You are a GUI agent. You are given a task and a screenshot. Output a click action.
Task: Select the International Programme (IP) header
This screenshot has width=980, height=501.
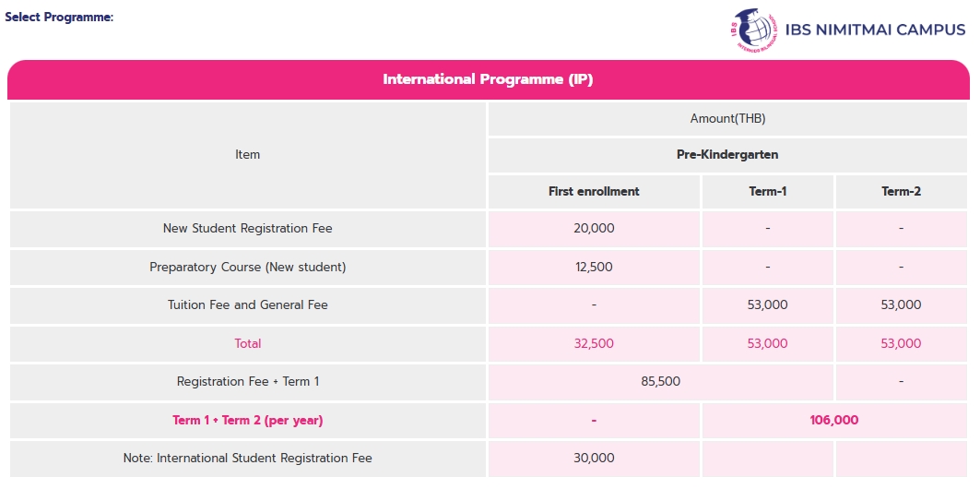click(488, 79)
